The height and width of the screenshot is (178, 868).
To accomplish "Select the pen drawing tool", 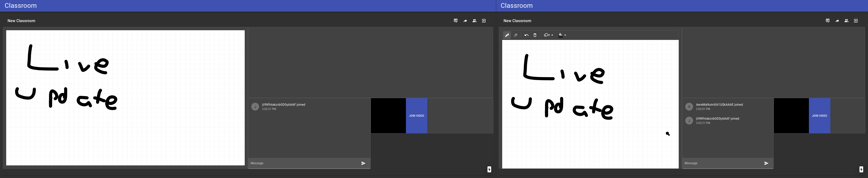I will pyautogui.click(x=507, y=35).
